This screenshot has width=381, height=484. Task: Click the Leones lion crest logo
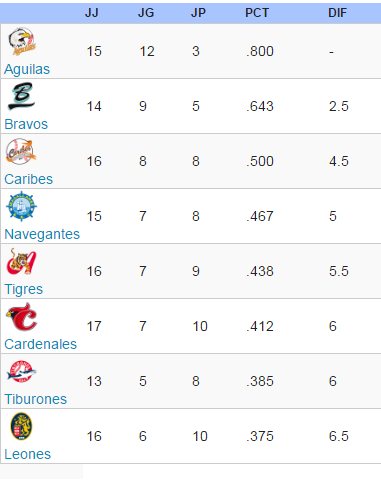[x=21, y=426]
